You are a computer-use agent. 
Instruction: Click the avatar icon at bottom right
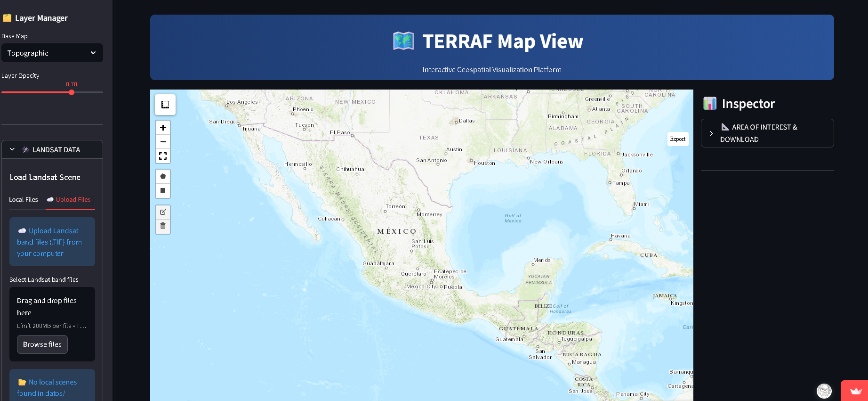pos(824,391)
